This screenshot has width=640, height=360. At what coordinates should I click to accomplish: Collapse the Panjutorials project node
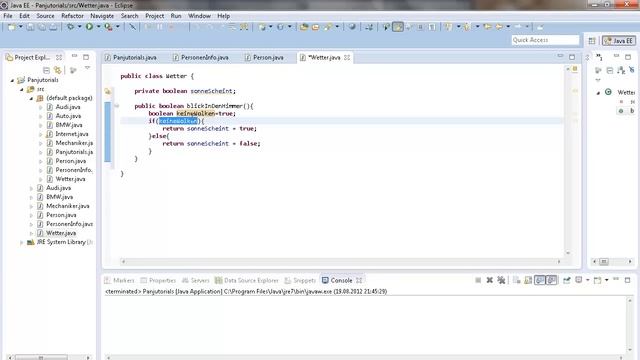[12, 80]
